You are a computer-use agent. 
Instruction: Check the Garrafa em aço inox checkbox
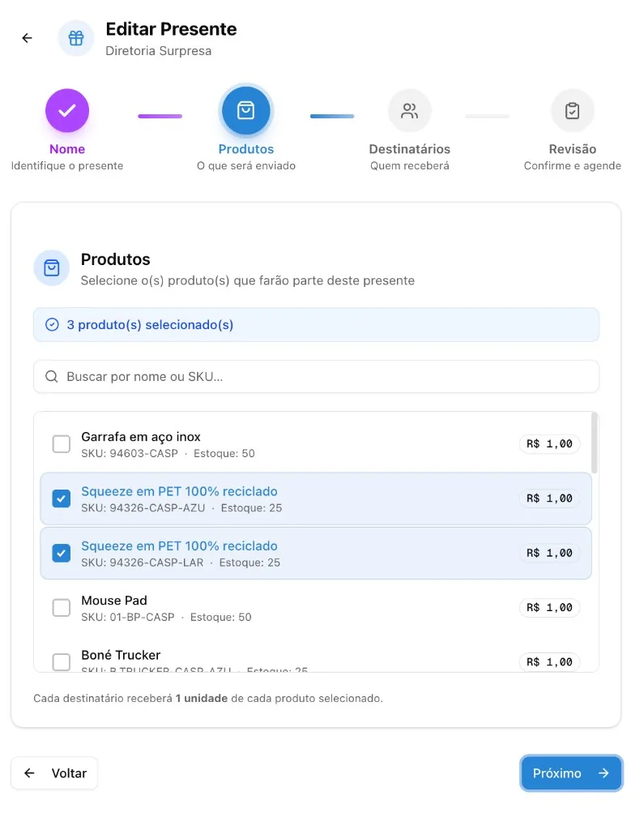coord(62,444)
